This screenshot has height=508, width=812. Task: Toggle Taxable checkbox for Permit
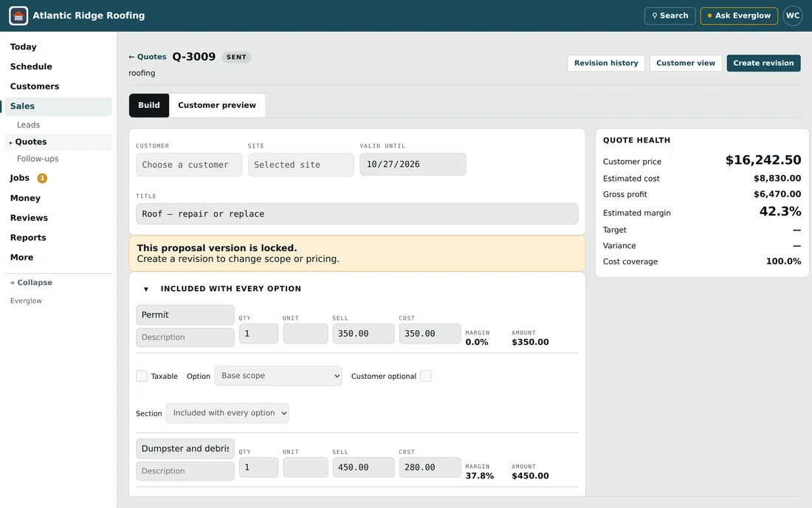click(142, 376)
